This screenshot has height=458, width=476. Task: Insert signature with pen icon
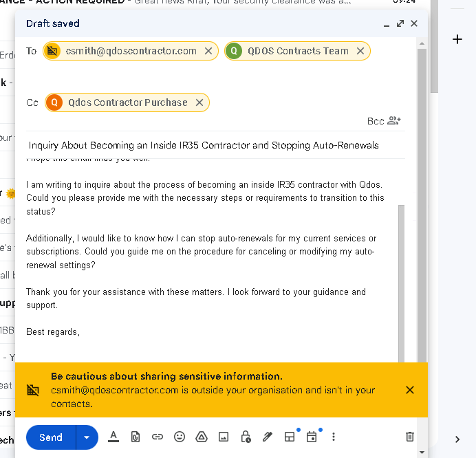click(268, 437)
